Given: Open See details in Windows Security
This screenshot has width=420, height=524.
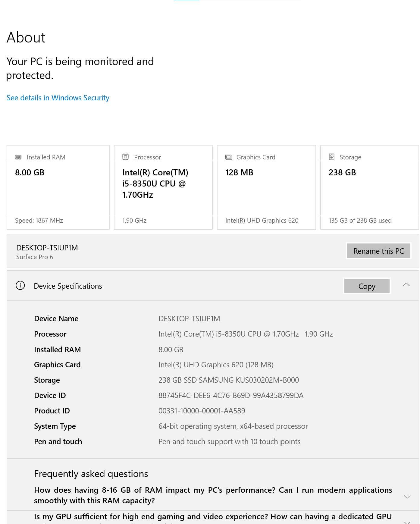Looking at the screenshot, I should 58,98.
